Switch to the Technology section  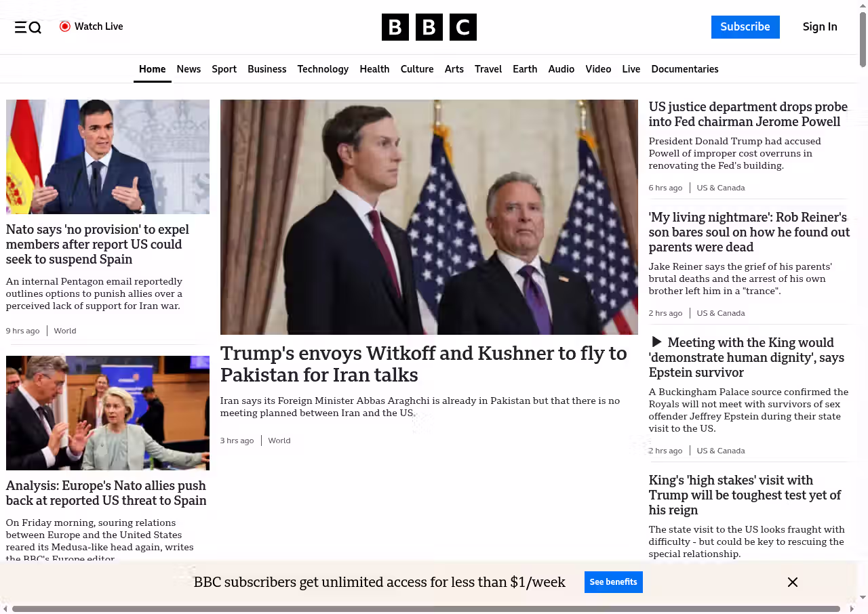click(323, 69)
